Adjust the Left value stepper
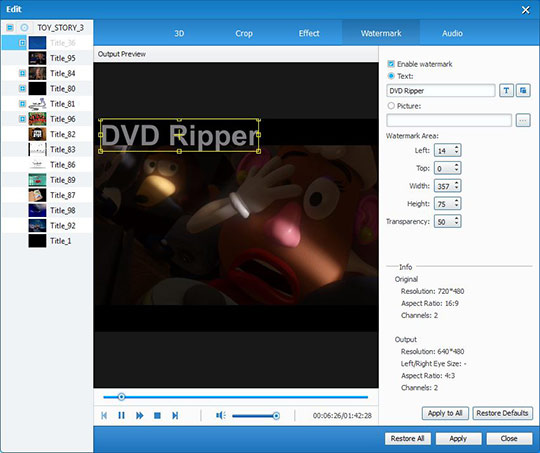Viewport: 540px width, 453px height. pyautogui.click(x=457, y=150)
